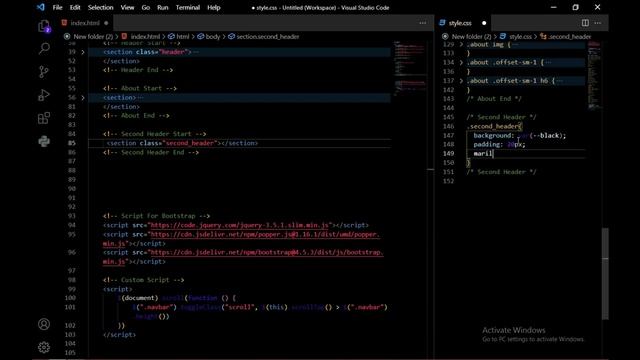Open more actions for style.css editor group
This screenshot has width=640, height=360.
pyautogui.click(x=598, y=23)
